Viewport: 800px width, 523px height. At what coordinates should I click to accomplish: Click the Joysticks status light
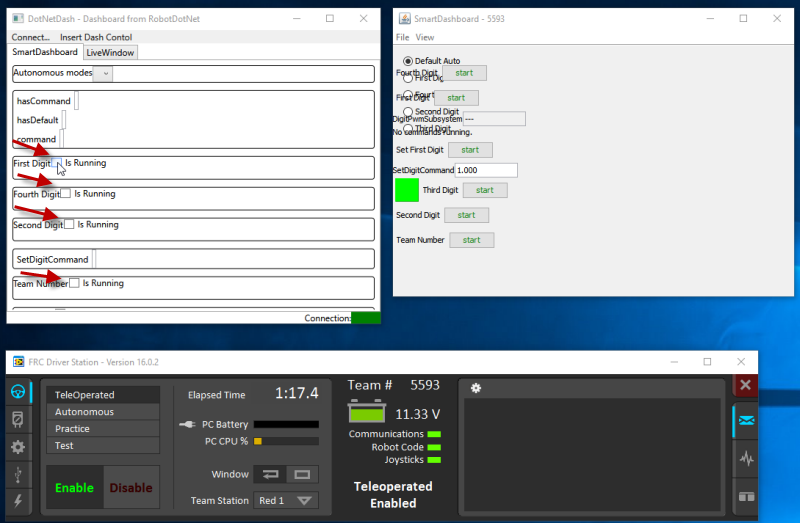pos(434,460)
